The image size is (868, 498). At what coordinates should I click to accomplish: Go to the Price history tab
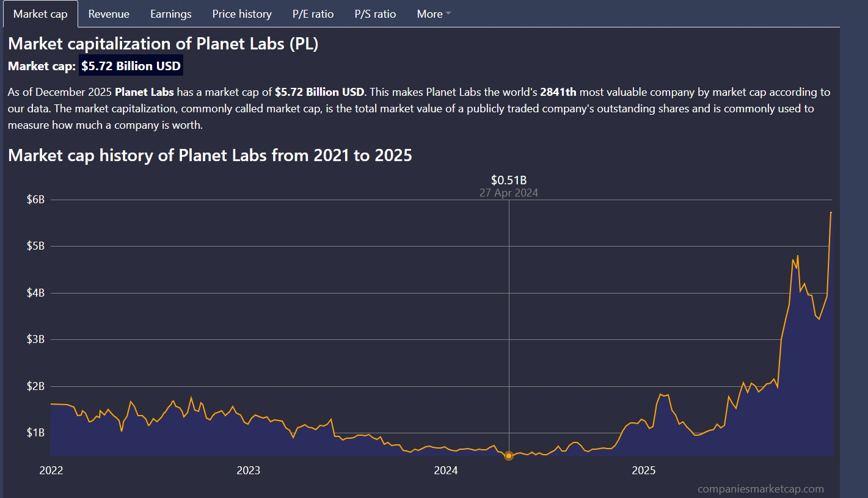click(242, 14)
